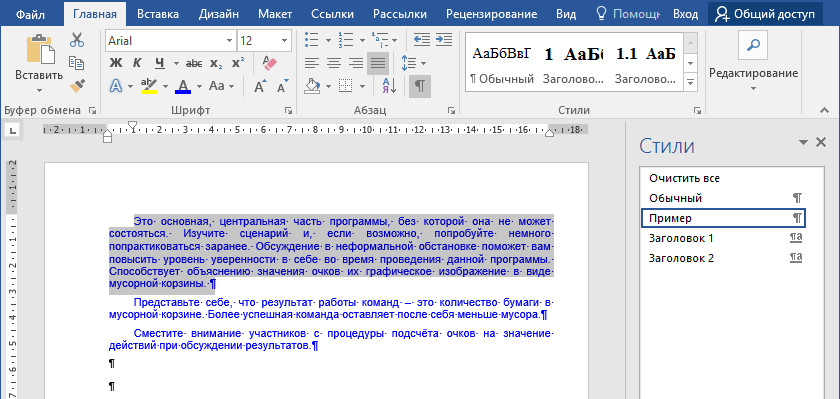Click the Помощник lightbulb search box

click(627, 14)
